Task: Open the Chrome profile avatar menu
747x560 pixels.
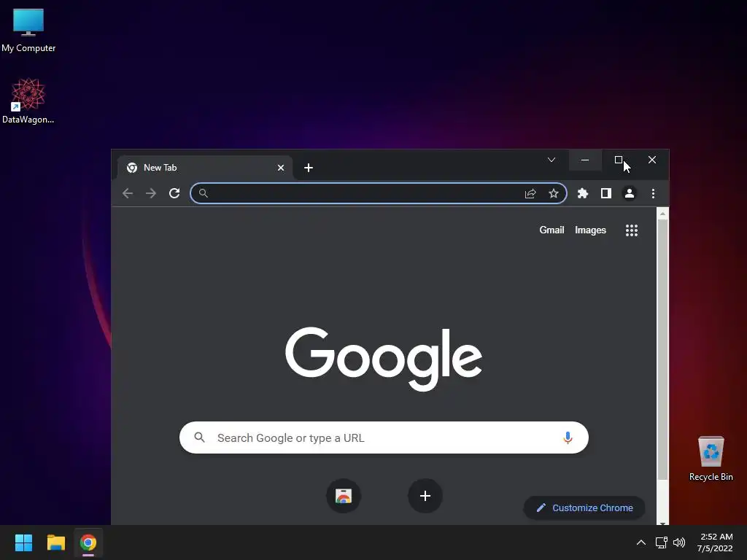Action: coord(630,193)
